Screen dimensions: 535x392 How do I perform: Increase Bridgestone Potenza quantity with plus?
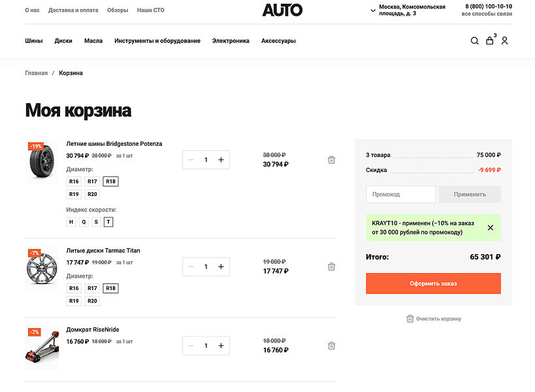click(221, 159)
